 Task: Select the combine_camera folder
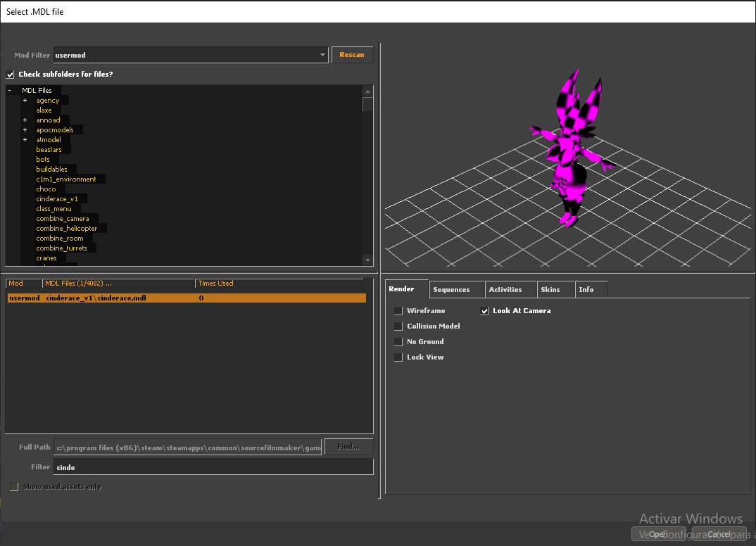63,219
